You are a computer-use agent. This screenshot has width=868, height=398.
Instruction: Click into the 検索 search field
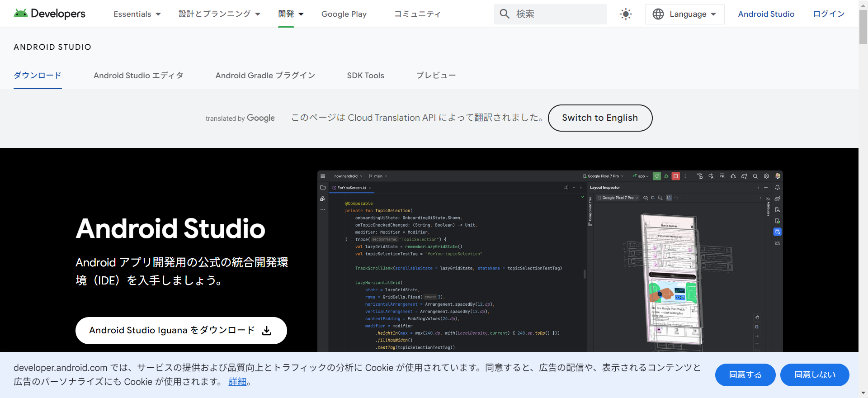pyautogui.click(x=558, y=14)
